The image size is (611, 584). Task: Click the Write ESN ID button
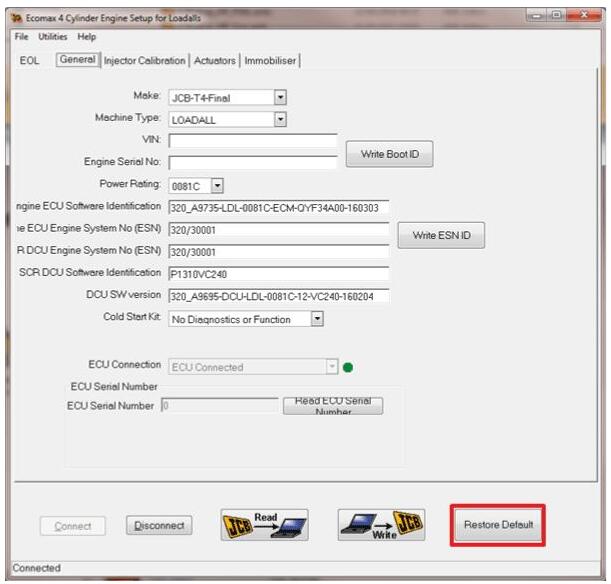[x=441, y=235]
